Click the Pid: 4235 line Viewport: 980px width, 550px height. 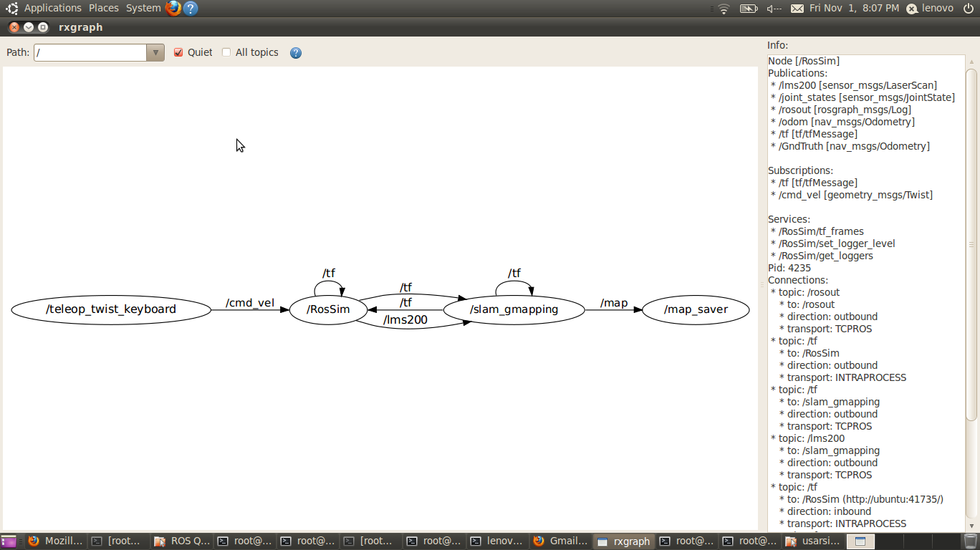tap(789, 268)
